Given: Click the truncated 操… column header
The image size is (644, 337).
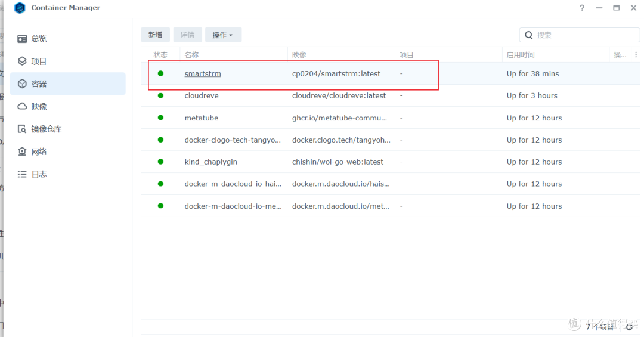Looking at the screenshot, I should pos(620,55).
